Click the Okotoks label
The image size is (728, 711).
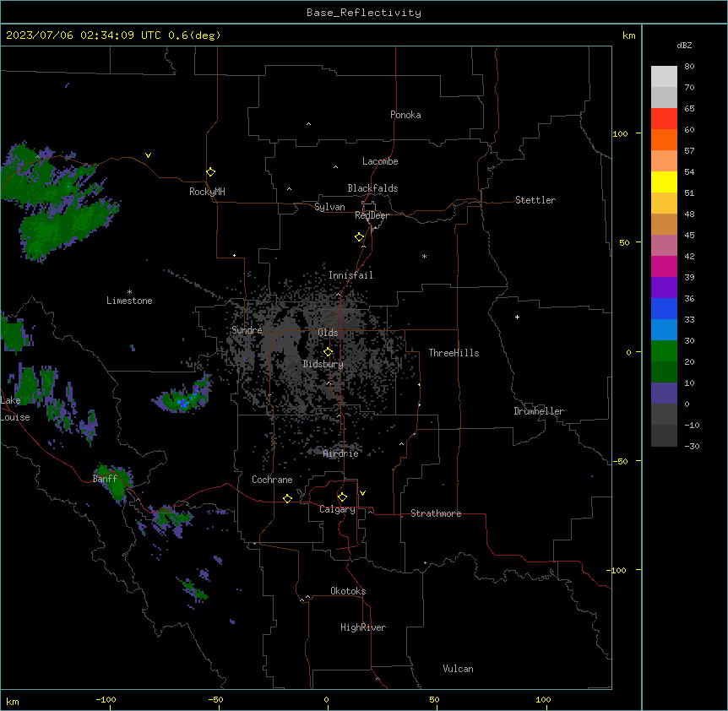(x=348, y=591)
